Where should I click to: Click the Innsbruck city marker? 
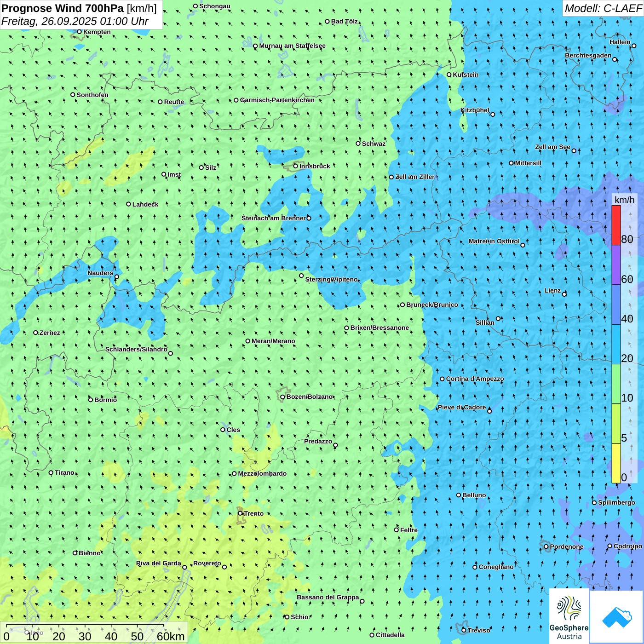(296, 166)
